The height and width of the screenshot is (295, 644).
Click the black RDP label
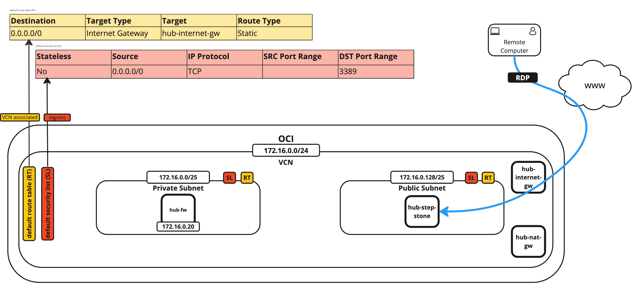[x=522, y=78]
